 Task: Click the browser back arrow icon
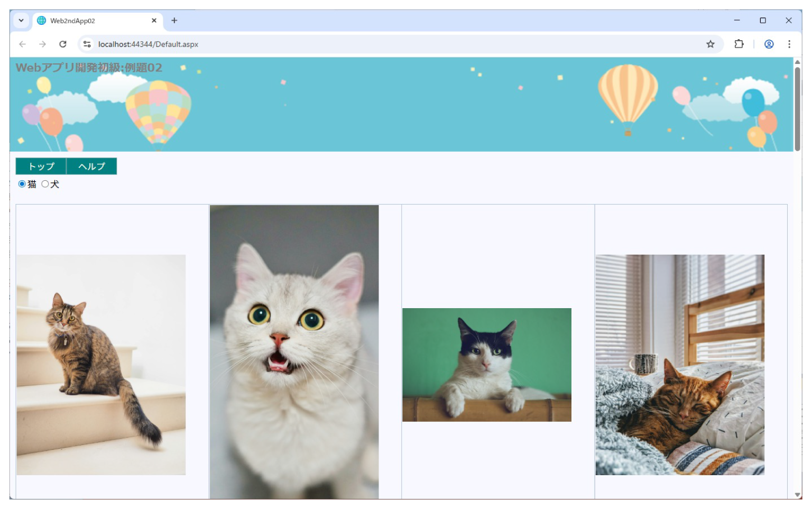coord(22,44)
